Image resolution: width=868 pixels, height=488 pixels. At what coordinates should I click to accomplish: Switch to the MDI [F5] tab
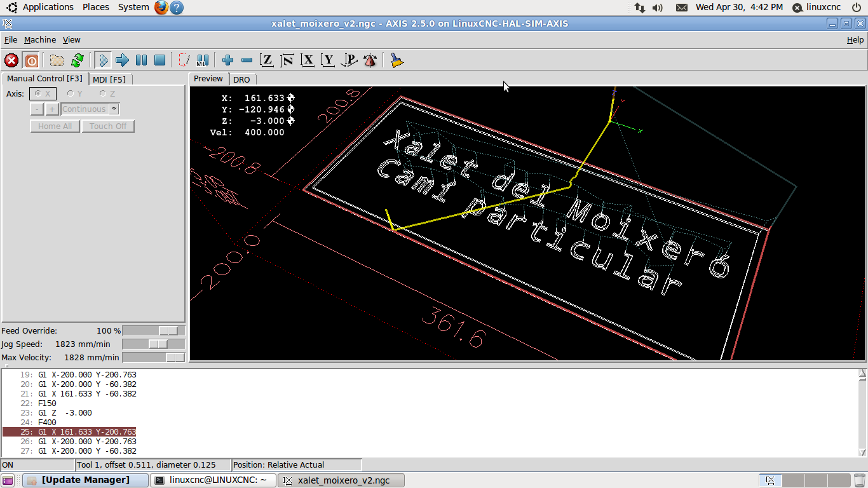tap(109, 79)
